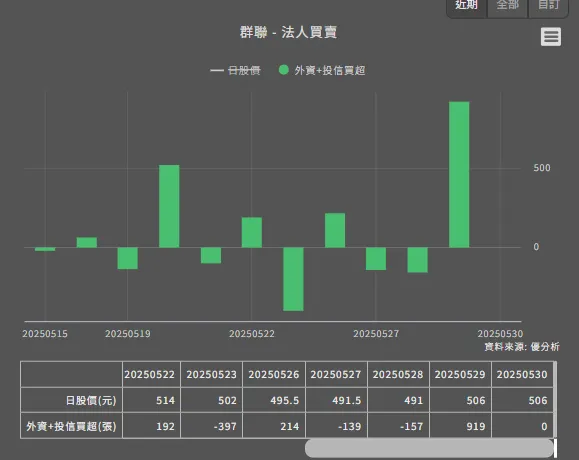Click the table header 20250527

pyautogui.click(x=336, y=374)
